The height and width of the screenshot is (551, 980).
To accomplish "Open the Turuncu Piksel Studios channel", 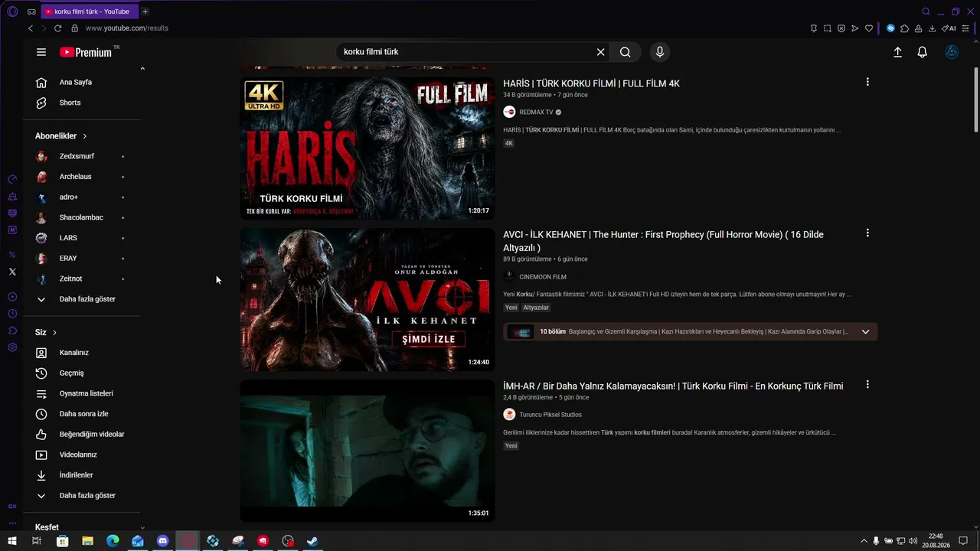I will (x=550, y=415).
